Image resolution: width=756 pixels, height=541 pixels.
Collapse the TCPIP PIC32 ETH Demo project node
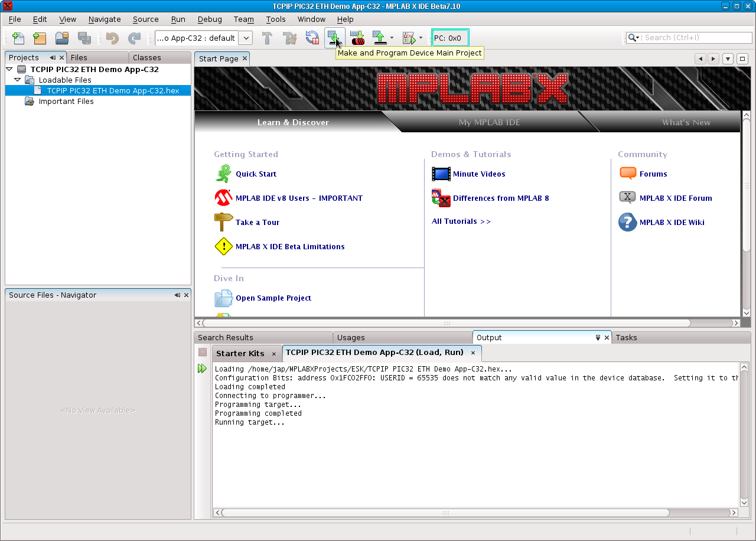(x=9, y=69)
